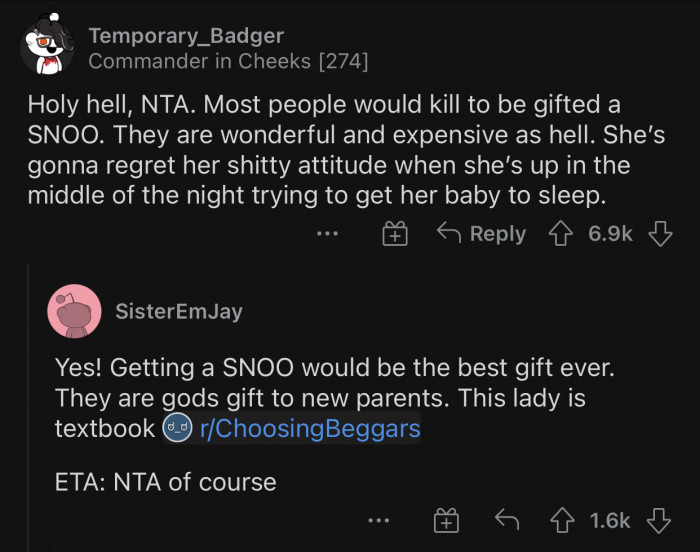Click the 6.9k vote score

611,234
